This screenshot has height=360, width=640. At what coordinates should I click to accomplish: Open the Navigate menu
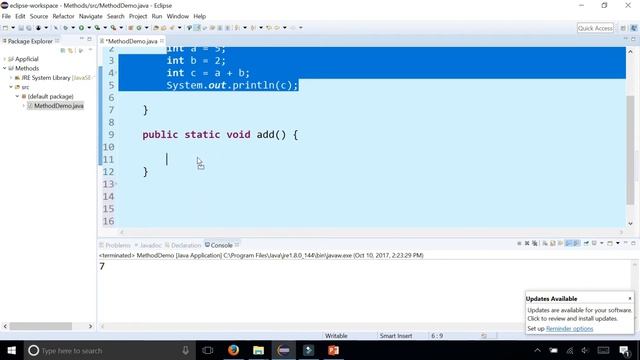pyautogui.click(x=91, y=16)
